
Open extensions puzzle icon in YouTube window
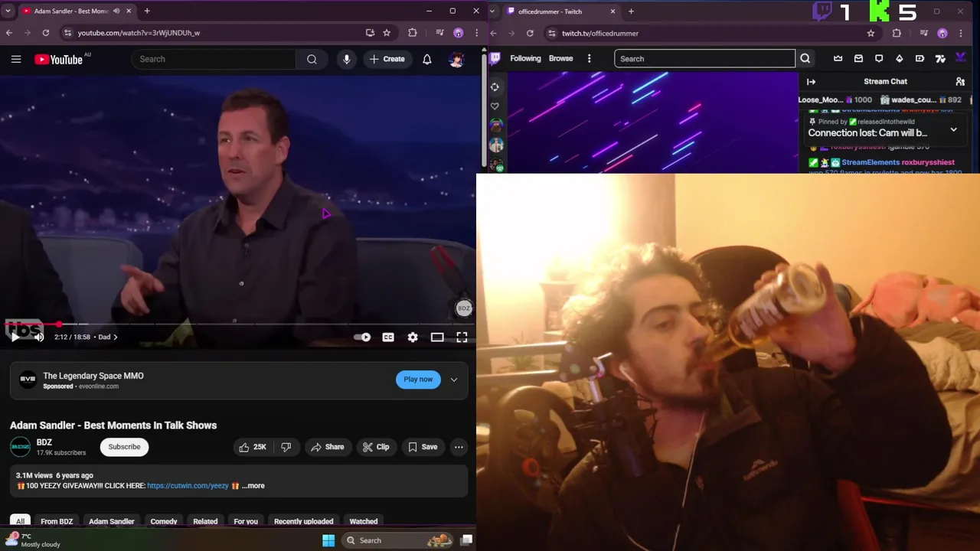[413, 33]
